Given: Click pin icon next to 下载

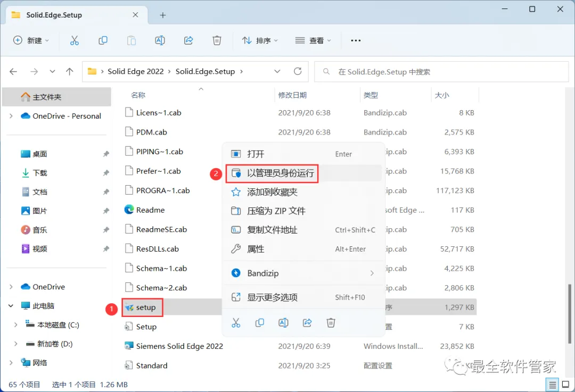Looking at the screenshot, I should click(x=106, y=173).
